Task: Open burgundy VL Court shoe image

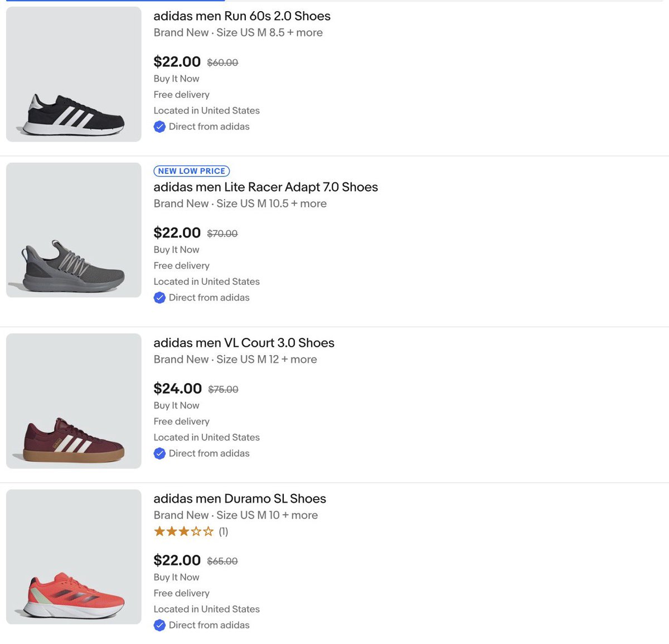Action: (x=74, y=401)
